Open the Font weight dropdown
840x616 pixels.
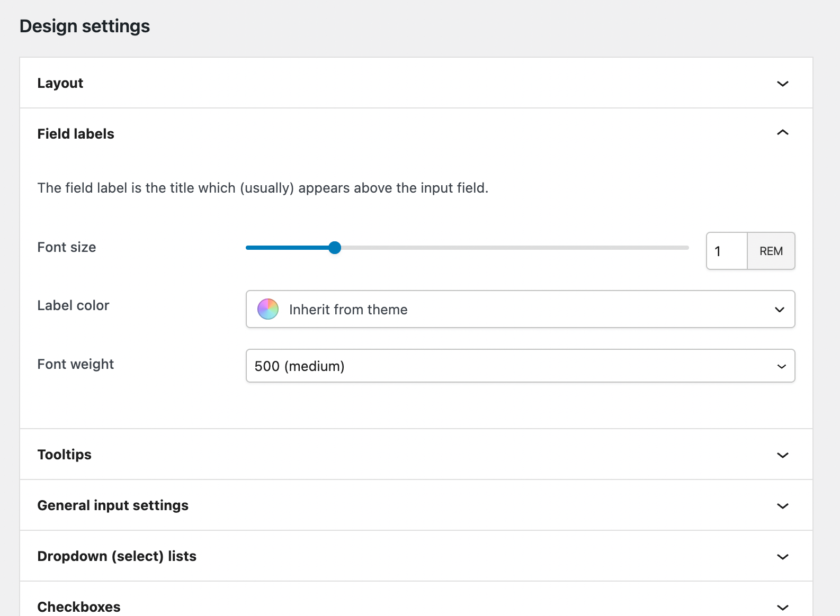point(520,366)
